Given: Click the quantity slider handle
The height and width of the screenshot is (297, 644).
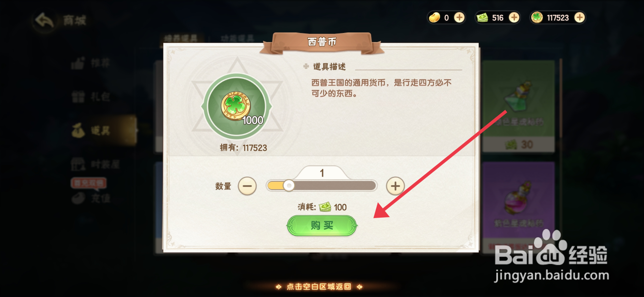Looking at the screenshot, I should [x=289, y=186].
